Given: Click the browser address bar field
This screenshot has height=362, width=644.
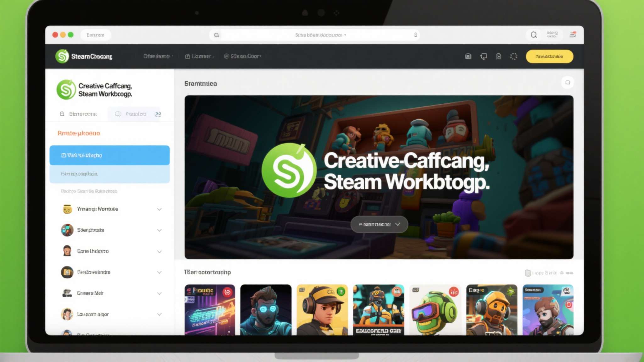Looking at the screenshot, I should pos(314,35).
